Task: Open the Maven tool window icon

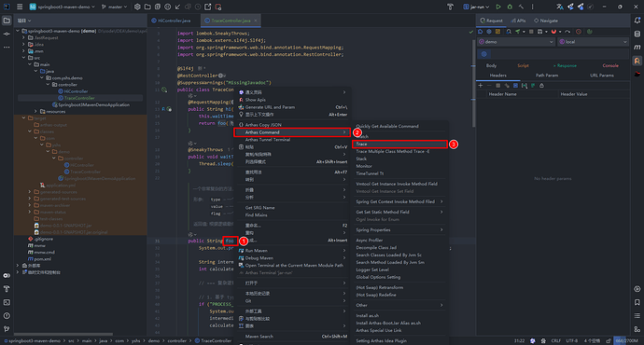Action: (637, 48)
